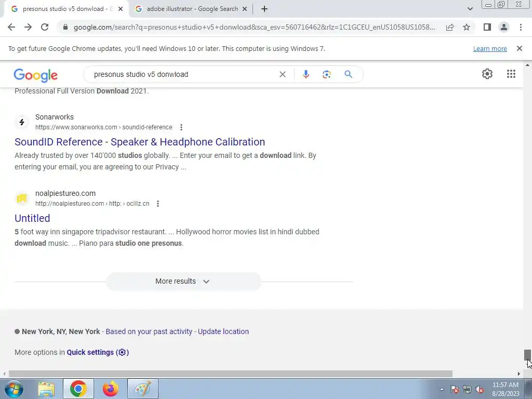This screenshot has height=399, width=532.
Task: Click the Sonarworks site name
Action: click(54, 117)
